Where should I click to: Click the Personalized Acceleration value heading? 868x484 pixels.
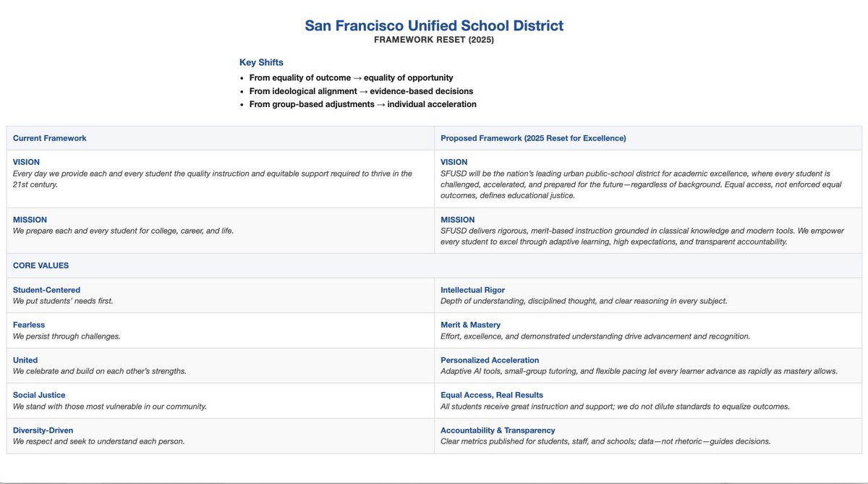click(490, 360)
